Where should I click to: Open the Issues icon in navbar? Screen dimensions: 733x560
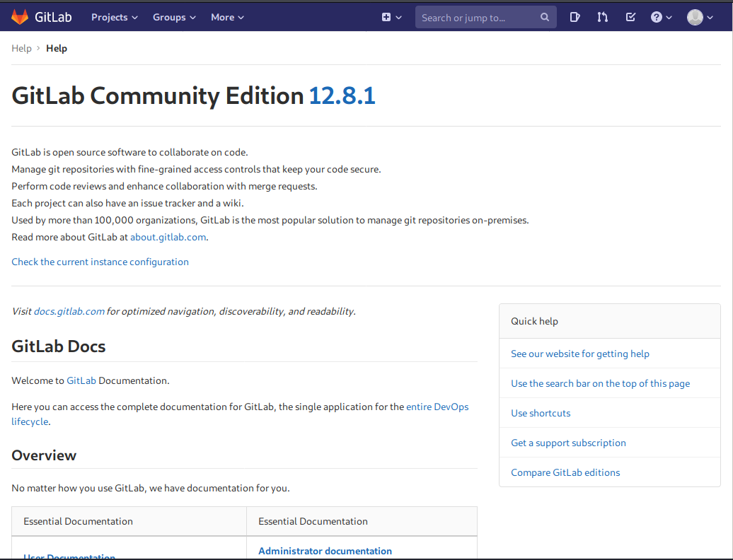pyautogui.click(x=575, y=17)
